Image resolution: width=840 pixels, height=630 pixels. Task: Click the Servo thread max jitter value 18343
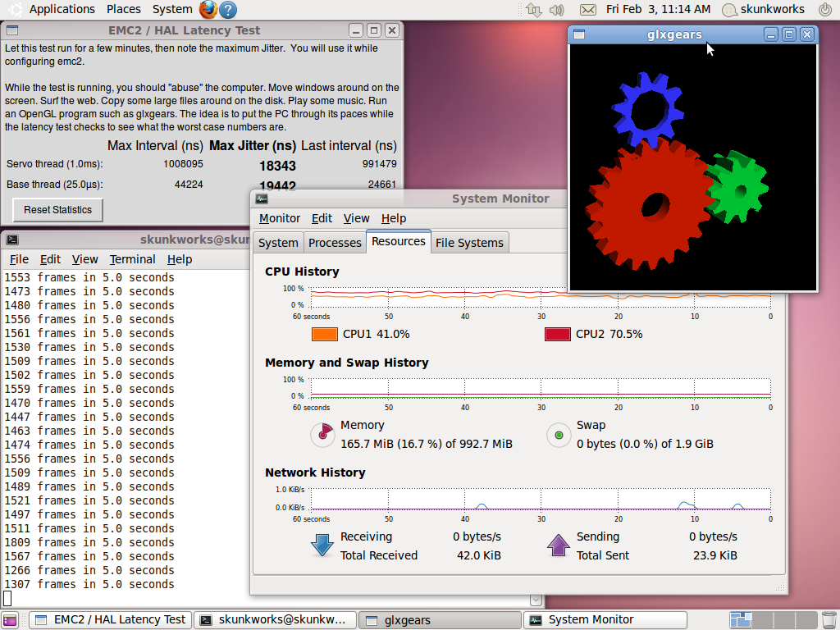tap(277, 166)
